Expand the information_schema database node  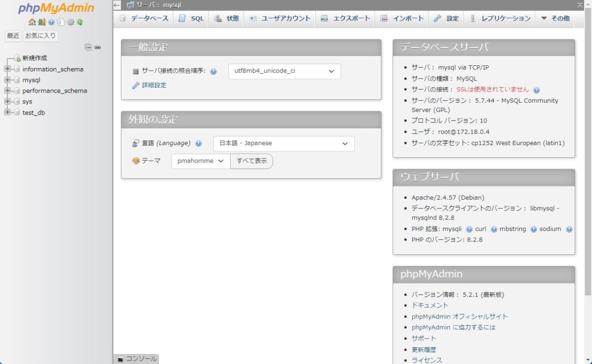(x=8, y=69)
